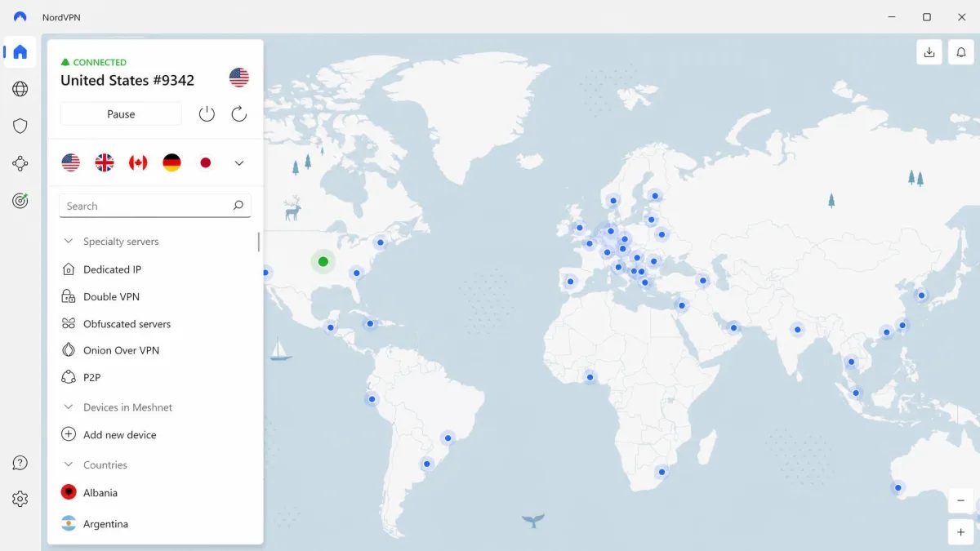This screenshot has height=551, width=980.
Task: Select the South Africa server dot on map
Action: click(662, 472)
